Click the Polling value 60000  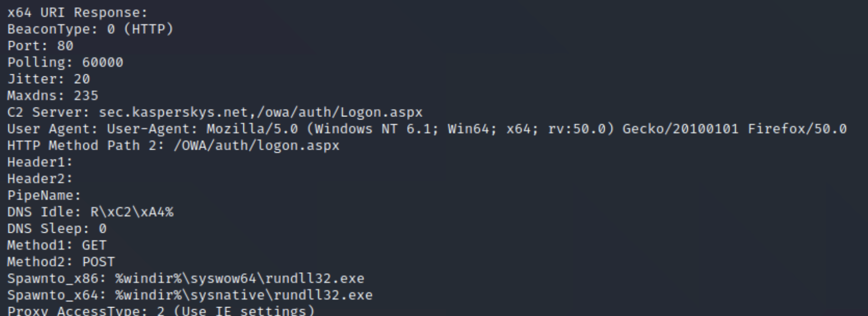102,62
